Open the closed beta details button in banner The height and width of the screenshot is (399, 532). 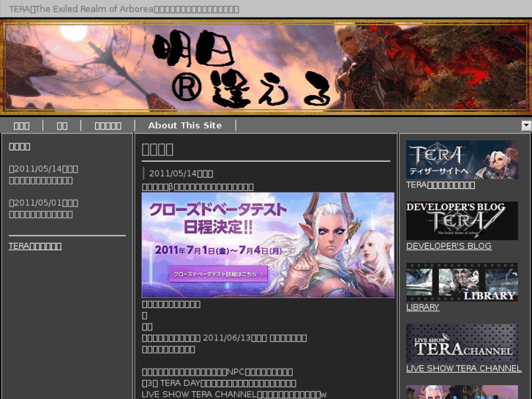(x=218, y=274)
